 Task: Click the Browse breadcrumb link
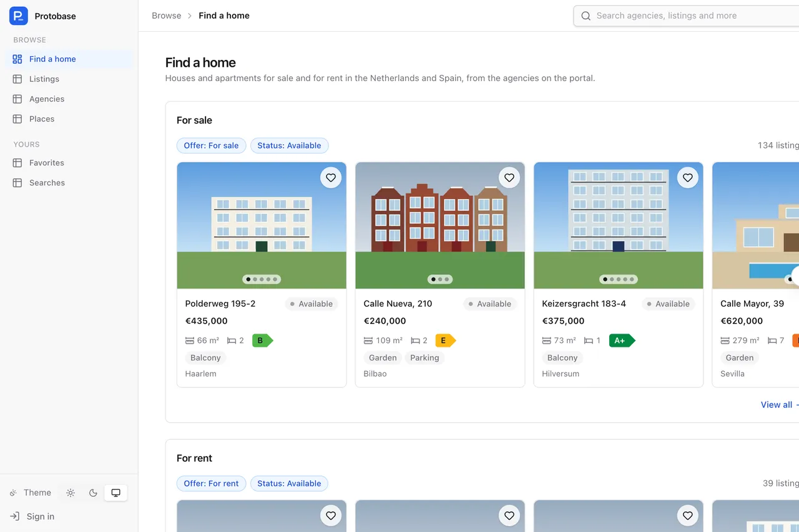167,16
